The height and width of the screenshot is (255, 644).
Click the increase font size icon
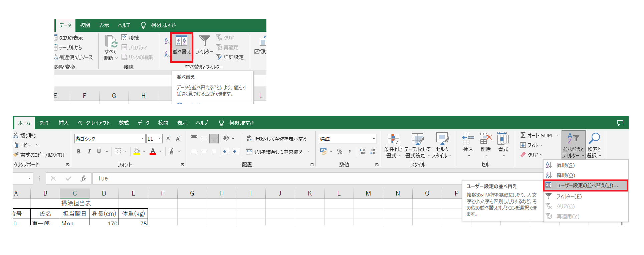click(x=169, y=139)
